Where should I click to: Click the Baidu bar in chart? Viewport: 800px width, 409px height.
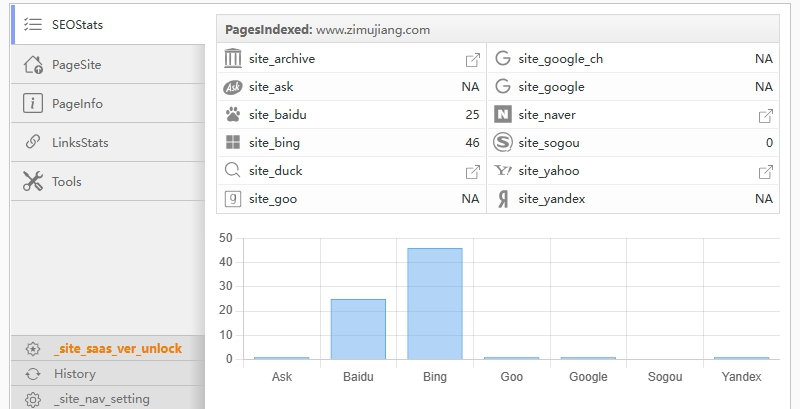(x=358, y=328)
